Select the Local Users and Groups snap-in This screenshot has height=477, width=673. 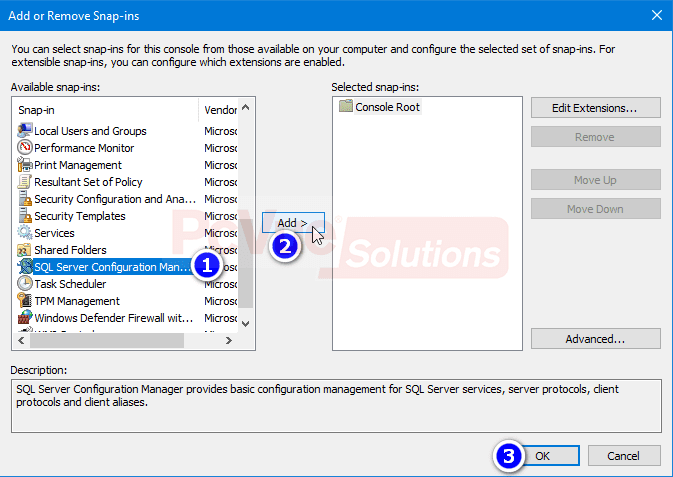click(90, 131)
